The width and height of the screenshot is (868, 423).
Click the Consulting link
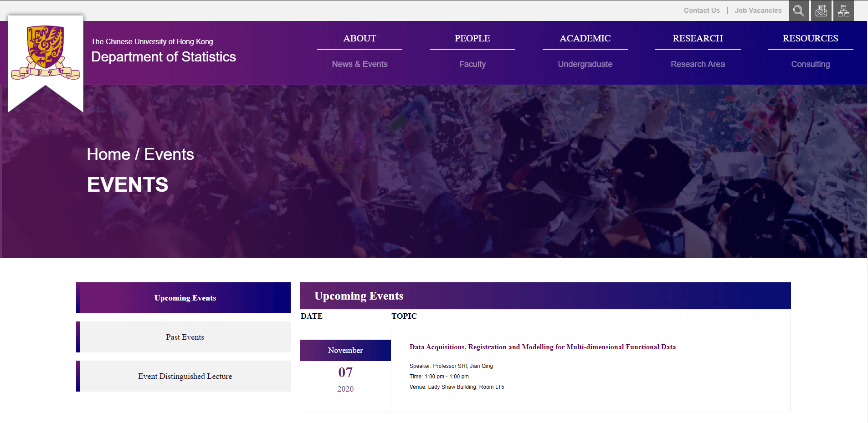pos(810,64)
